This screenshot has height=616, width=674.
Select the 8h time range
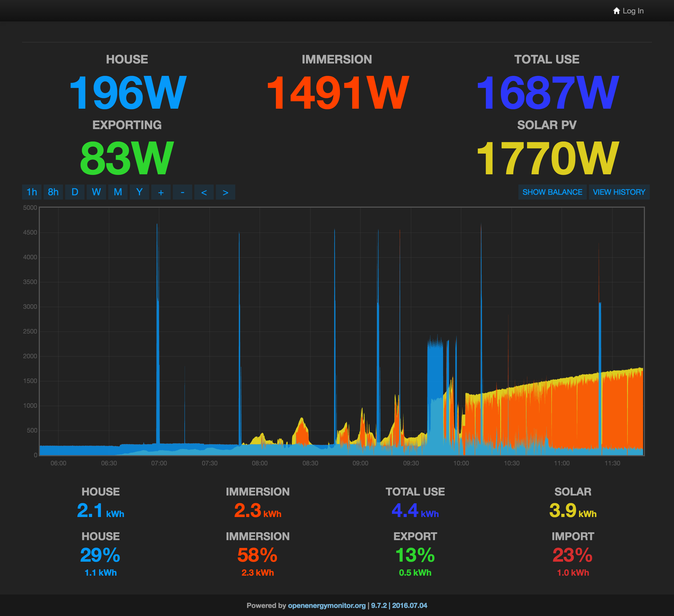coord(53,192)
